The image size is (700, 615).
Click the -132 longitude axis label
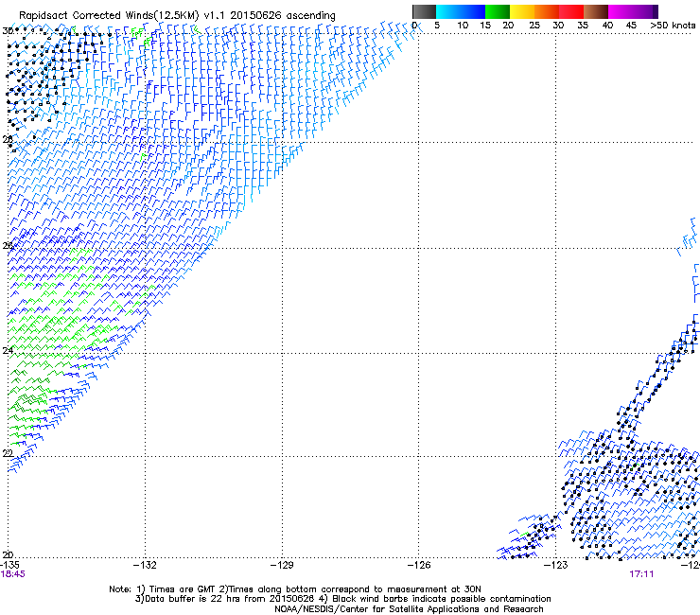click(x=145, y=565)
